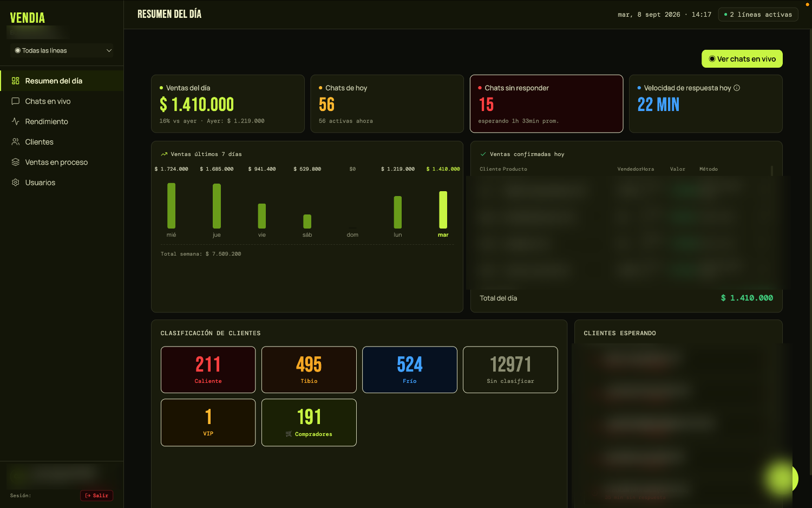Select the Frío client classification card
812x508 pixels.
coord(409,369)
